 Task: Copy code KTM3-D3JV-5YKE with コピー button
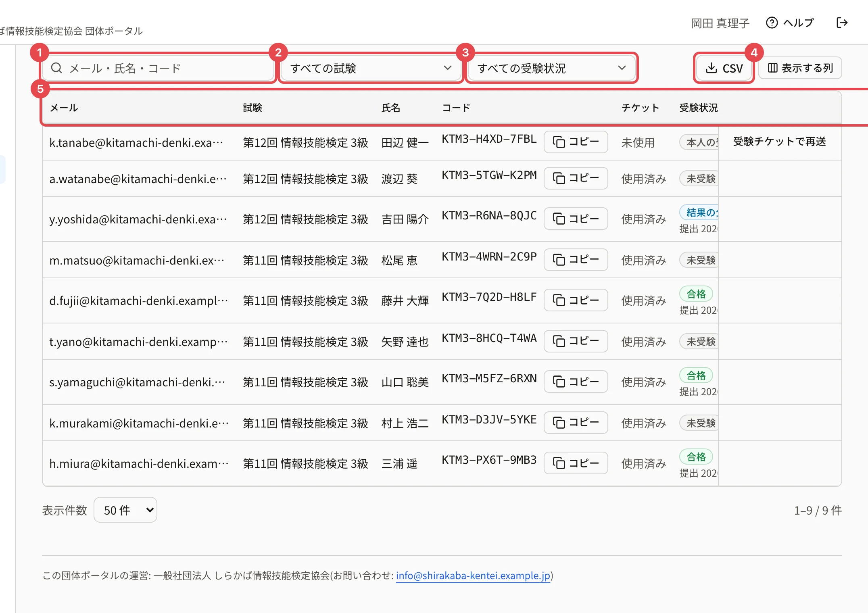tap(576, 423)
